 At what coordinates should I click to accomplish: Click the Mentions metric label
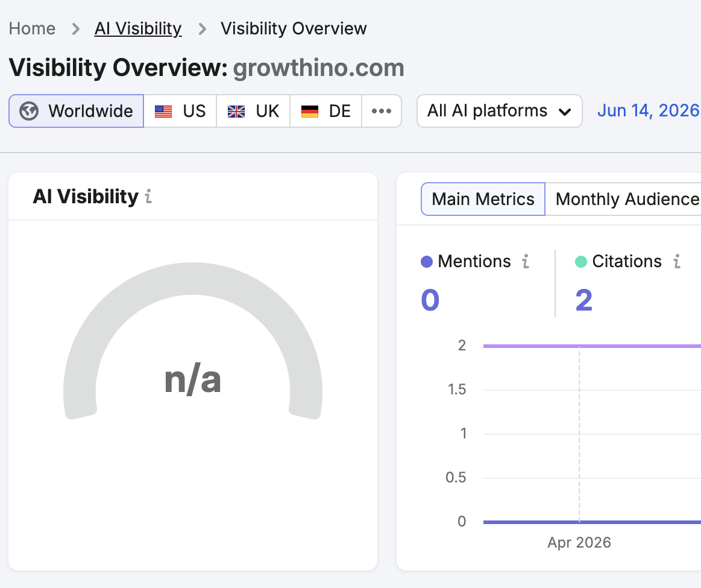pos(474,261)
